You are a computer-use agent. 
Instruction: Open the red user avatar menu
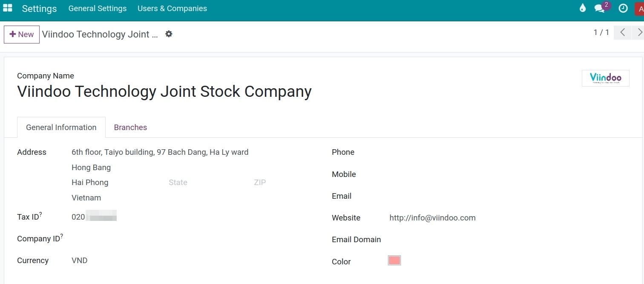(x=639, y=9)
